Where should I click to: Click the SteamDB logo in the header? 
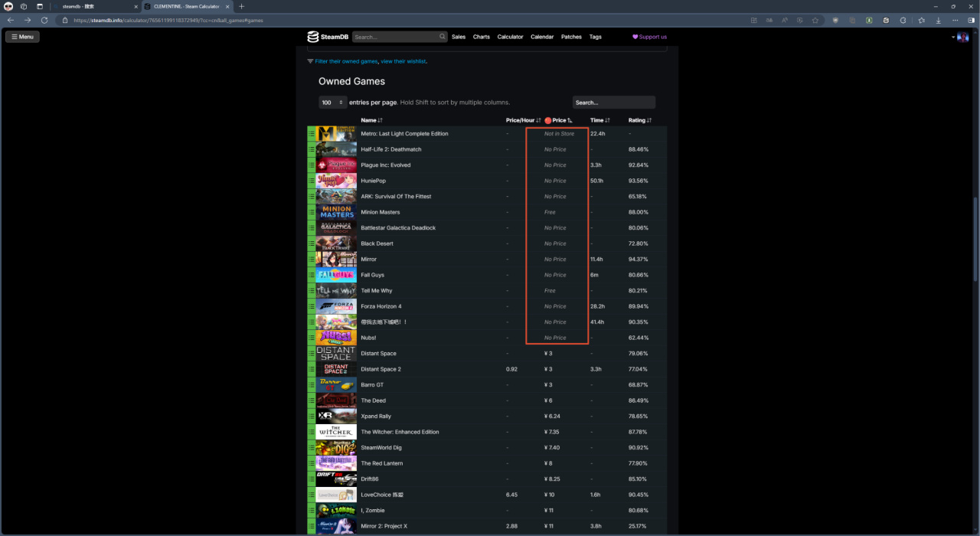(x=328, y=37)
